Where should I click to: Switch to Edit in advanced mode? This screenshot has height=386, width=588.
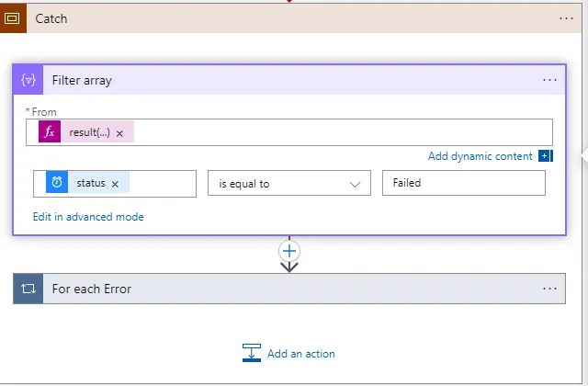[x=88, y=217]
